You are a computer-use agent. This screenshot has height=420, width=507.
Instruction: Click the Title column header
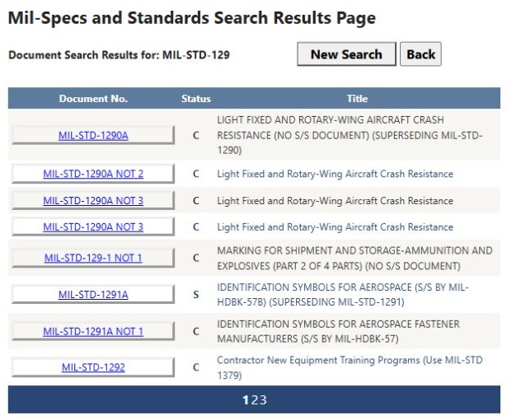[x=357, y=99]
